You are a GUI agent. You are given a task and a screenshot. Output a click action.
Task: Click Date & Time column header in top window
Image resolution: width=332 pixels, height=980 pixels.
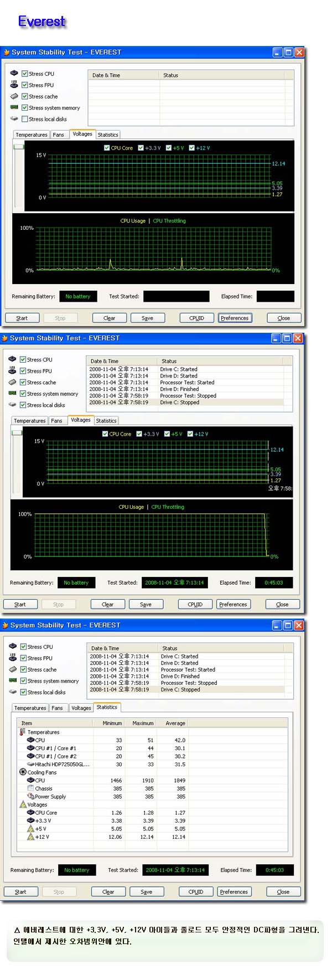click(x=123, y=75)
